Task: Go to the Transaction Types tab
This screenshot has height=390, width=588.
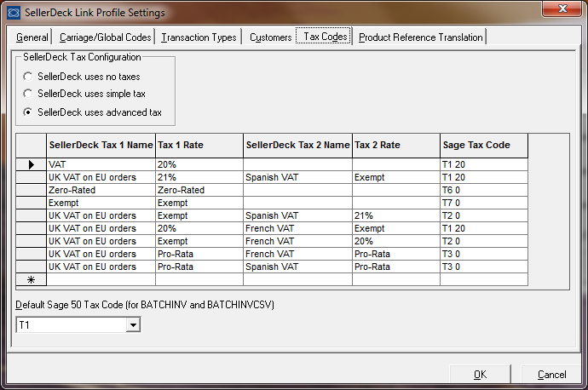Action: [199, 37]
